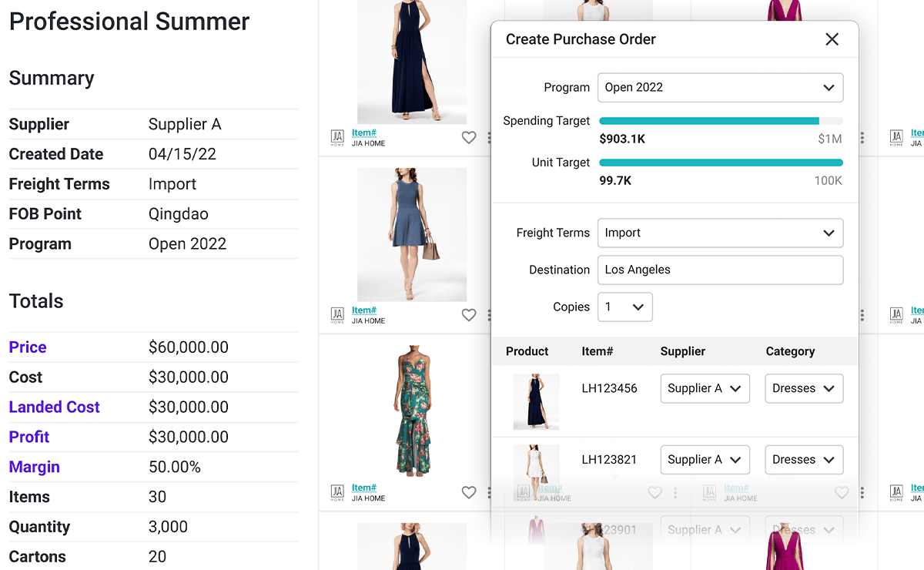924x570 pixels.
Task: Open the Program dropdown showing Open 2022
Action: [720, 87]
